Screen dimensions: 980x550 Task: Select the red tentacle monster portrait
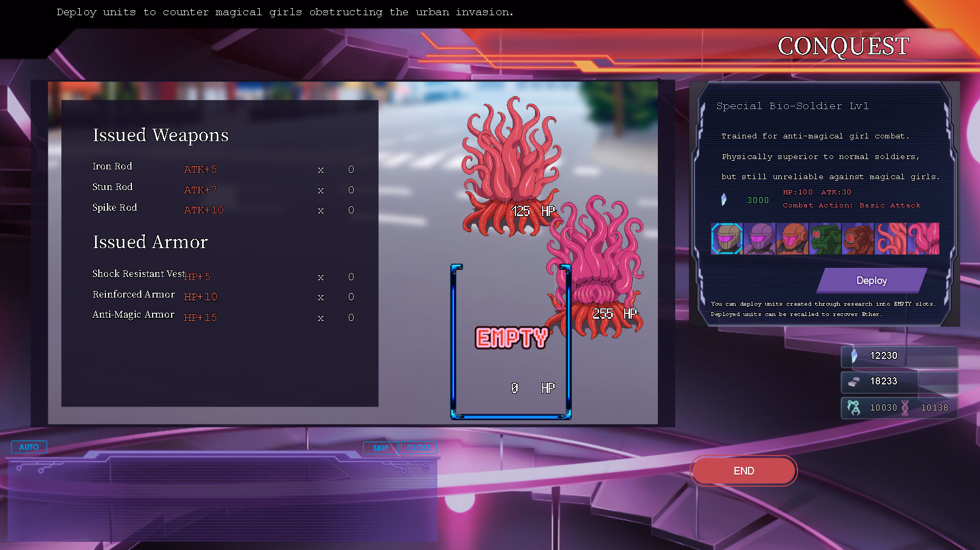point(890,239)
